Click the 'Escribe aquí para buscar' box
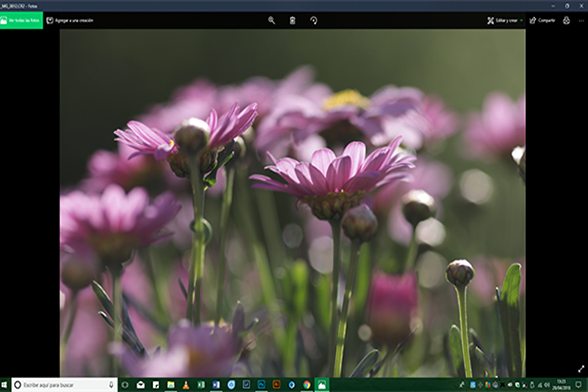The image size is (588, 392). coord(59,384)
